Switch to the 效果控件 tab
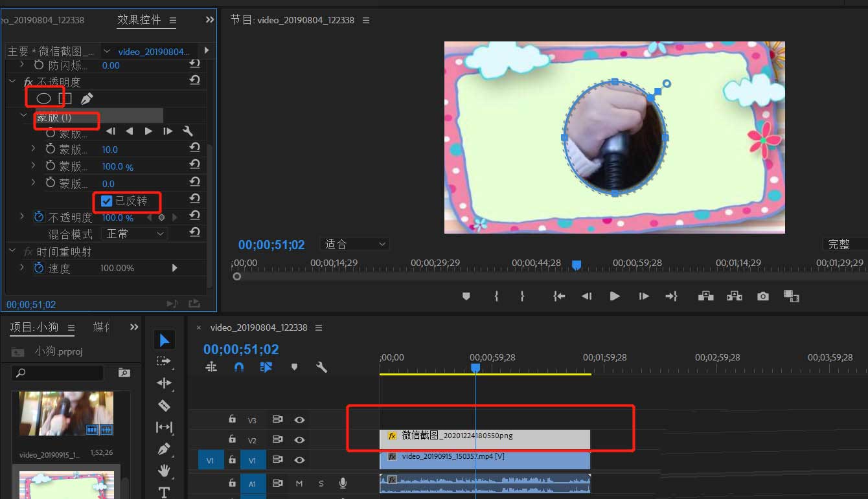 point(139,20)
